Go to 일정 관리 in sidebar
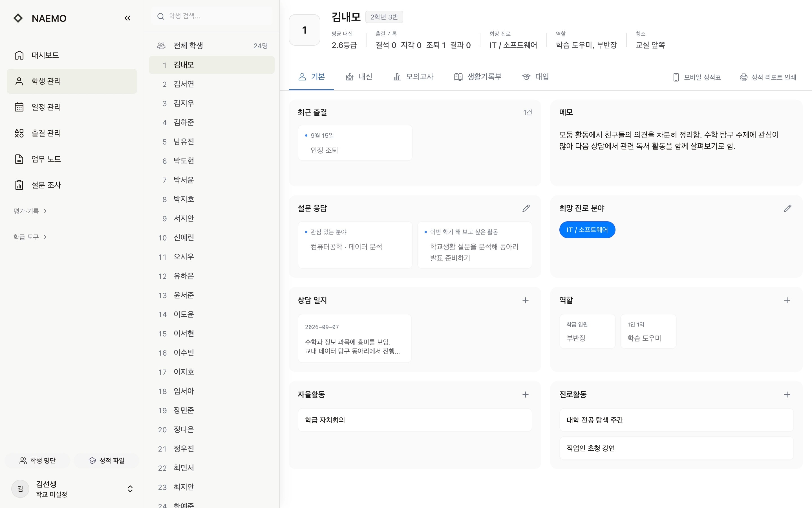 point(72,107)
